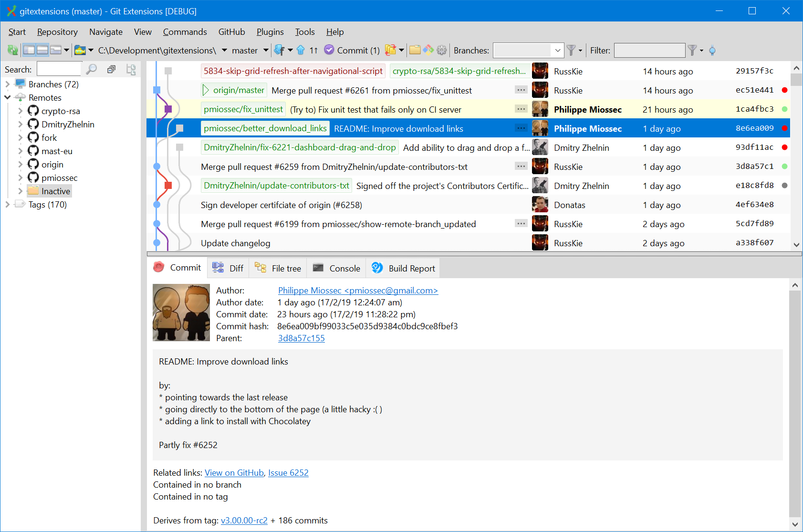Push the pending commit with the up-arrow icon
This screenshot has width=803, height=532.
point(301,50)
